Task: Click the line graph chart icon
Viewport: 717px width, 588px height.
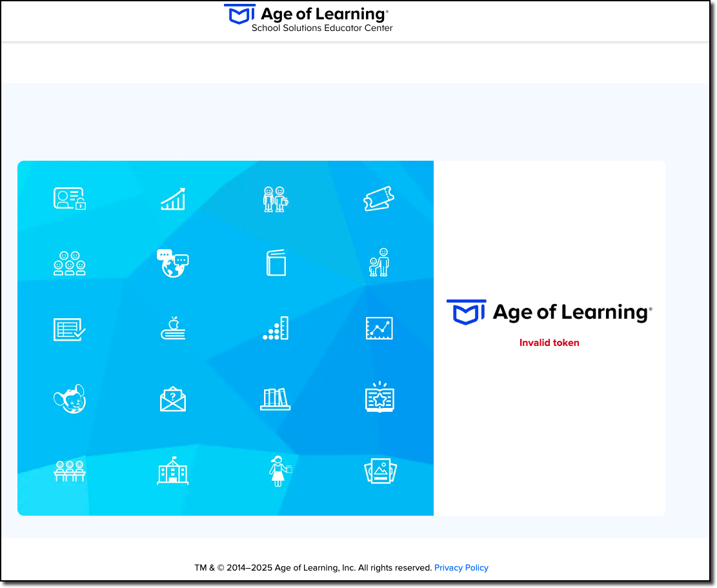Action: 379,328
